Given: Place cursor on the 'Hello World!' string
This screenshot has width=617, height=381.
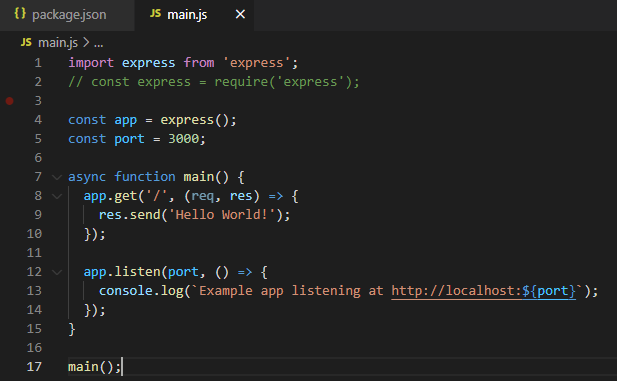Looking at the screenshot, I should coord(223,215).
